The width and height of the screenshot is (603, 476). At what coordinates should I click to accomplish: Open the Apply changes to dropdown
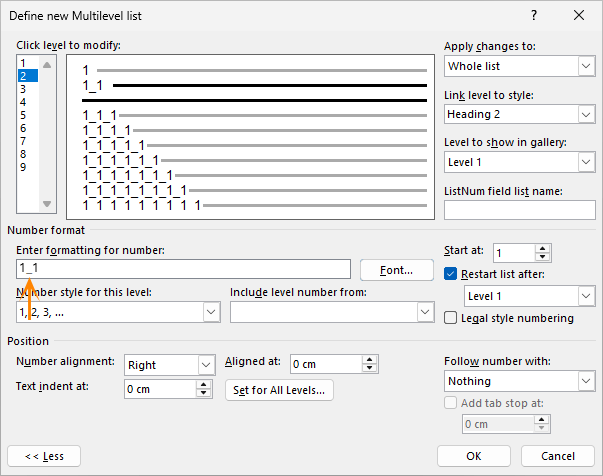click(x=585, y=67)
